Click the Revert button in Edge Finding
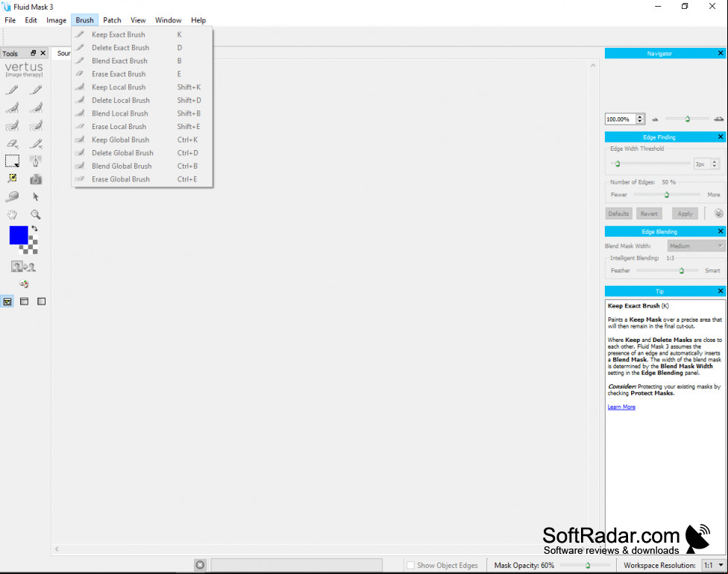 click(649, 213)
